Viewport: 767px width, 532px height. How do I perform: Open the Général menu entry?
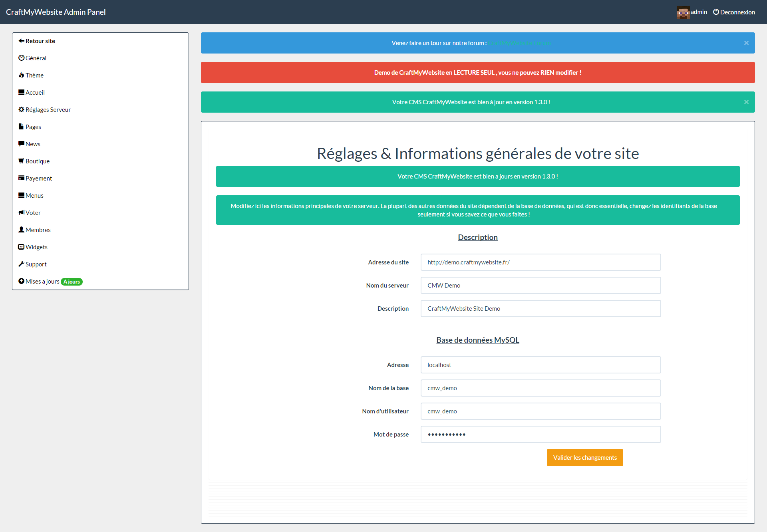point(36,58)
